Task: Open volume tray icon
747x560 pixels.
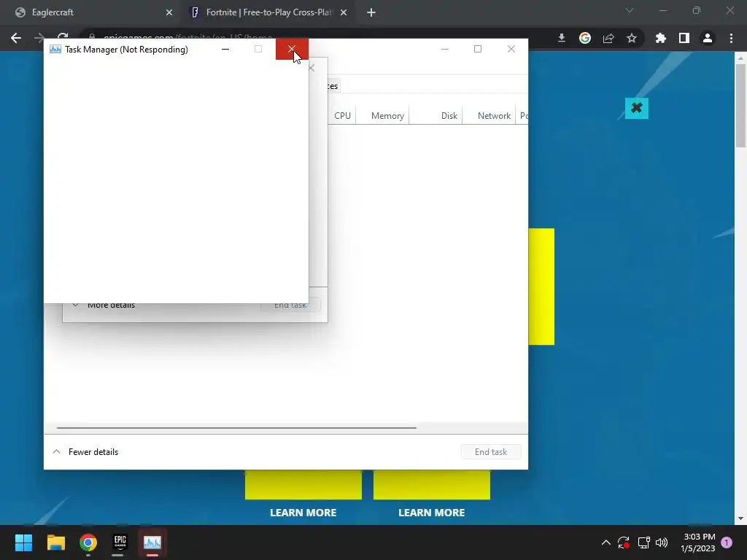Action: coord(662,542)
